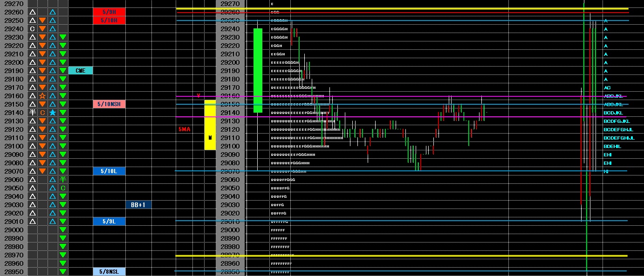Image resolution: width=644 pixels, height=276 pixels.
Task: Select the red 5/10H level label
Action: pos(109,20)
